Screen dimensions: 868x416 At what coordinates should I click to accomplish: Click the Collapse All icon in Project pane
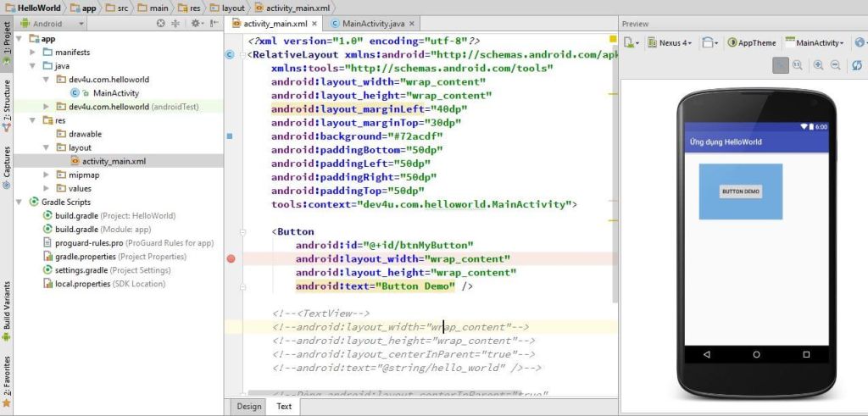coord(175,24)
